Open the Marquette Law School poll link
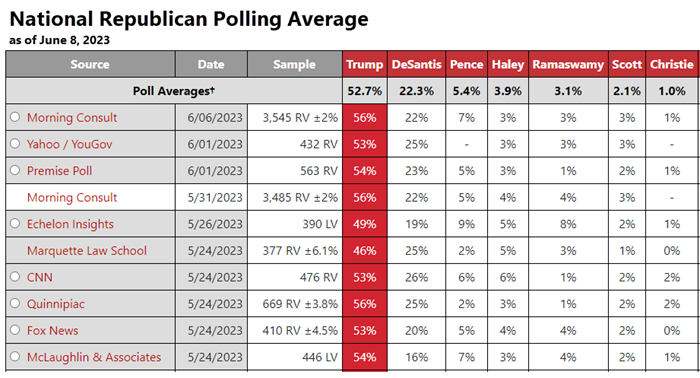The height and width of the screenshot is (378, 700). click(x=87, y=251)
